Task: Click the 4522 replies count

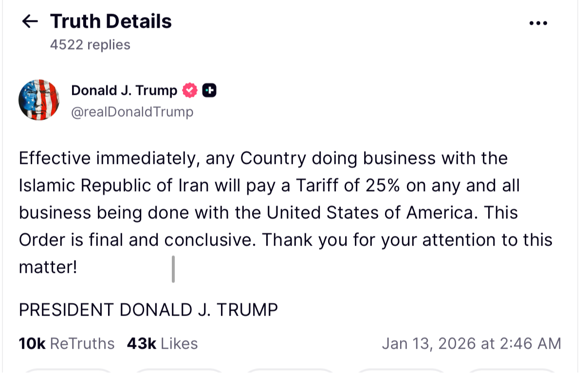Action: (x=90, y=45)
